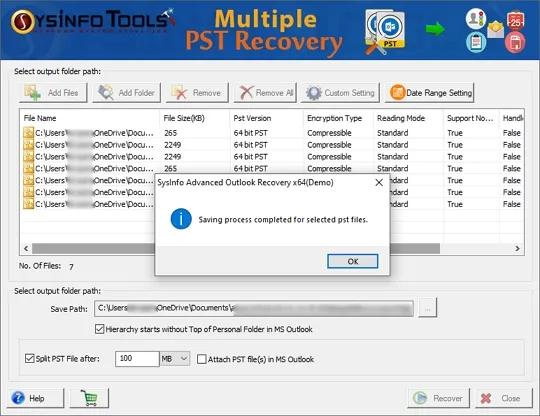Click the Remove All red X icon

(x=246, y=93)
